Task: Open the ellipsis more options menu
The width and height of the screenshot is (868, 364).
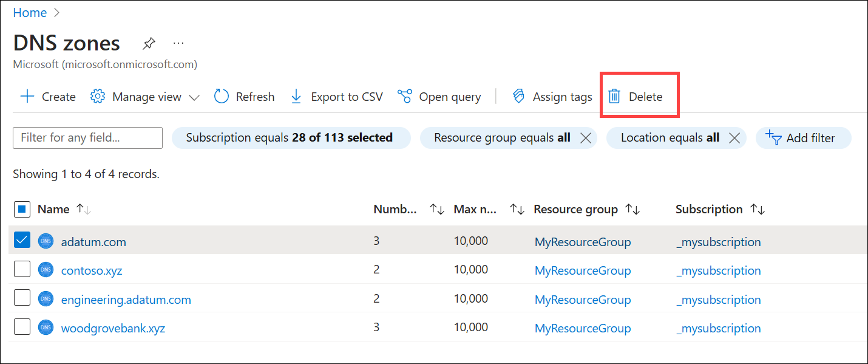Action: [178, 44]
